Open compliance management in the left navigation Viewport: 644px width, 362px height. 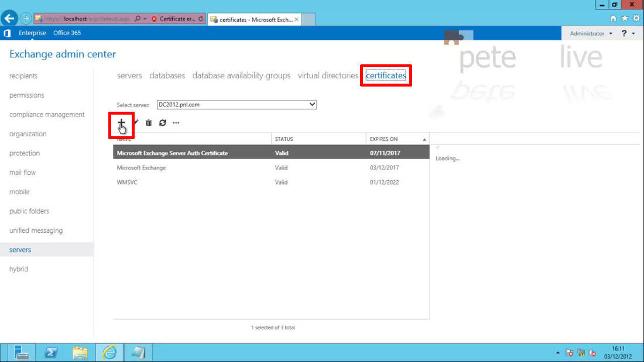pyautogui.click(x=47, y=115)
